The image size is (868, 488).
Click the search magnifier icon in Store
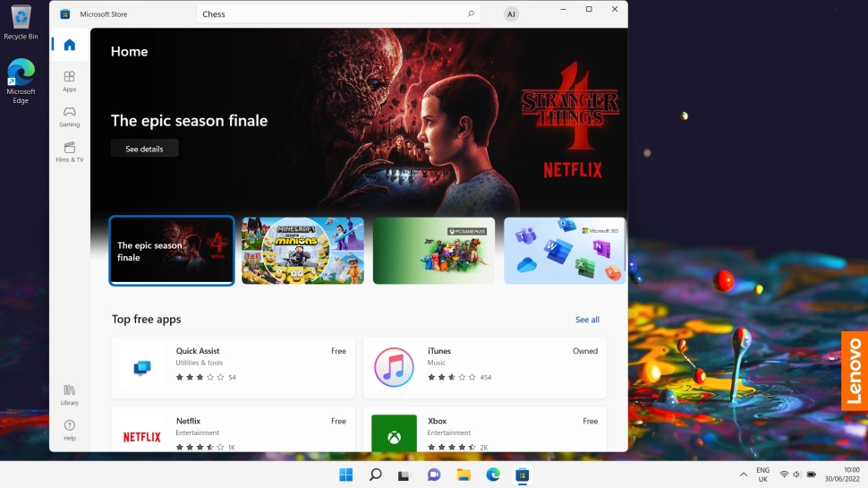(x=471, y=13)
